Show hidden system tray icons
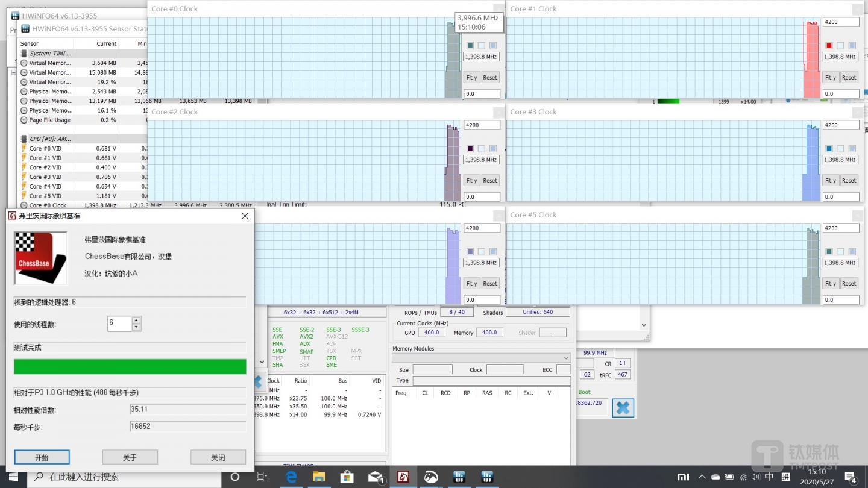This screenshot has height=488, width=868. [x=700, y=477]
